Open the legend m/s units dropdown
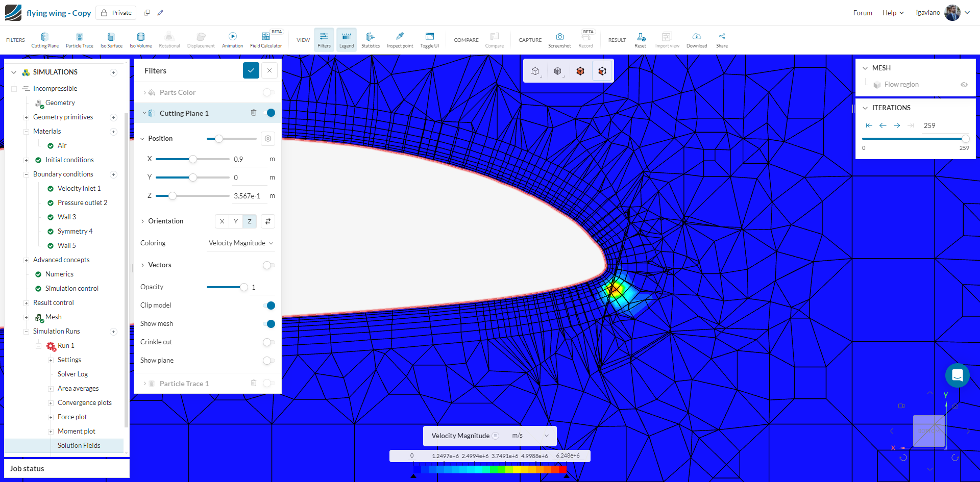980x482 pixels. pyautogui.click(x=530, y=436)
